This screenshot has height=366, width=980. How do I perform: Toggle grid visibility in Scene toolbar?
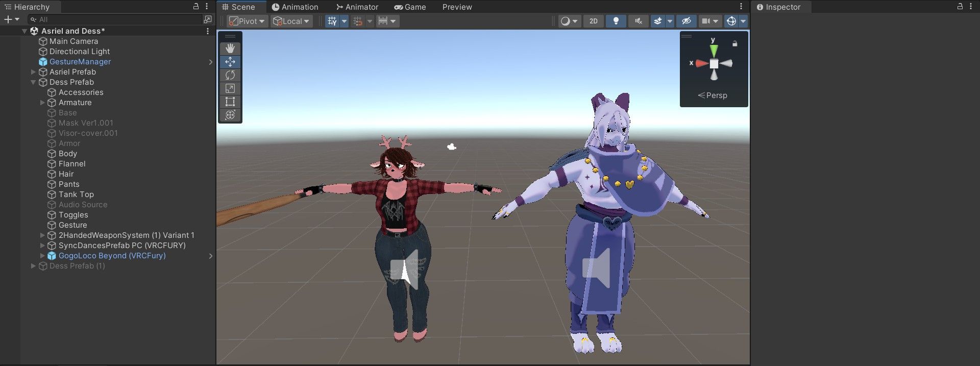coord(332,21)
